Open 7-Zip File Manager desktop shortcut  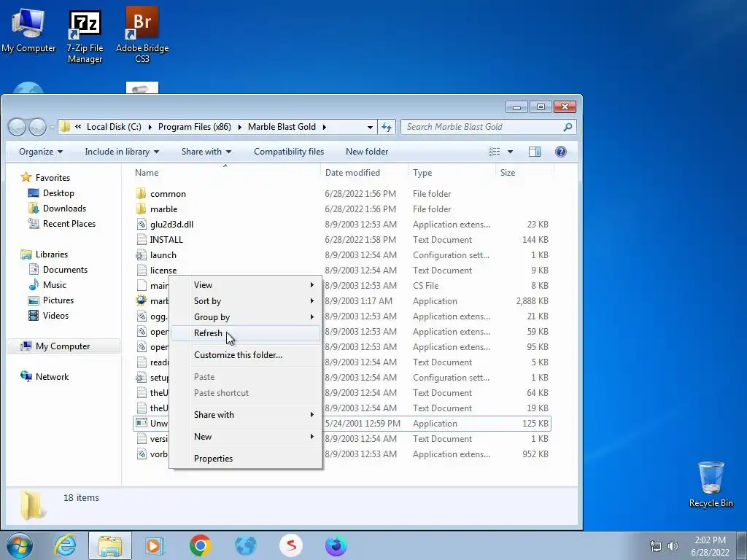(x=85, y=37)
